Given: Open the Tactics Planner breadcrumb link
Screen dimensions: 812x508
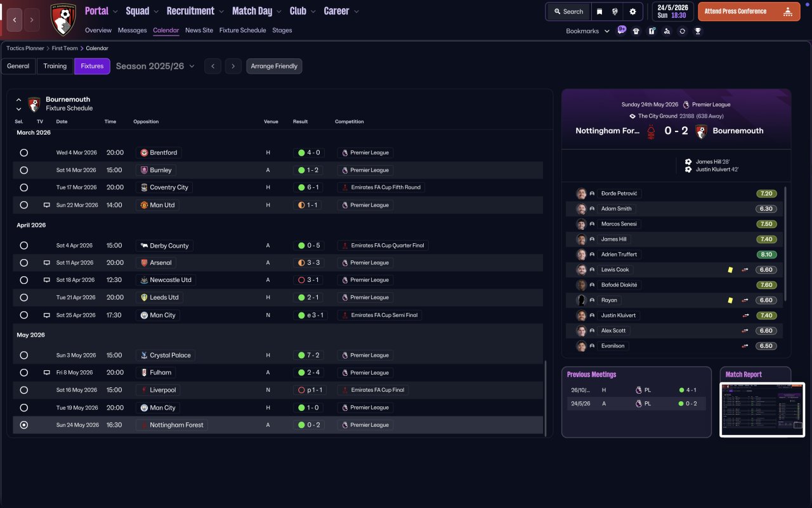Looking at the screenshot, I should coord(25,48).
